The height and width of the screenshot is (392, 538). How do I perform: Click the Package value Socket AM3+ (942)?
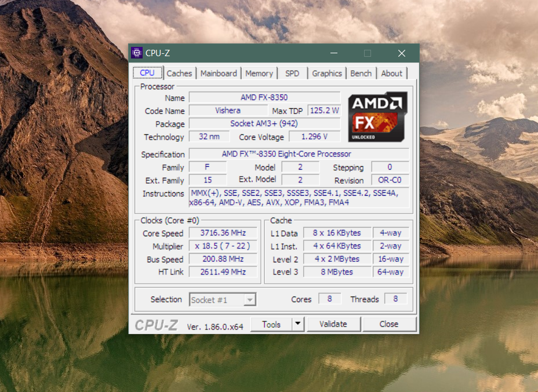[264, 123]
